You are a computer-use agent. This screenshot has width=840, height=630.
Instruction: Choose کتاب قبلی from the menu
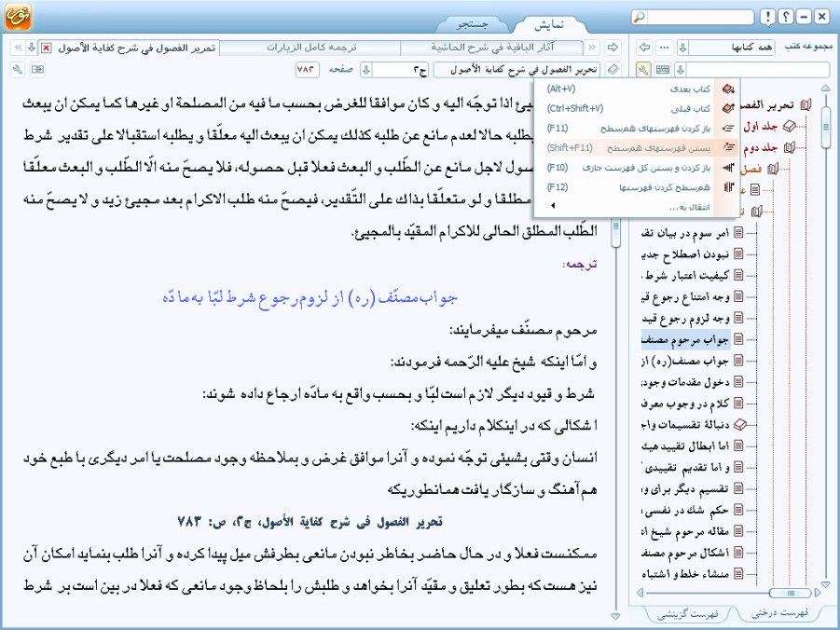(638, 108)
